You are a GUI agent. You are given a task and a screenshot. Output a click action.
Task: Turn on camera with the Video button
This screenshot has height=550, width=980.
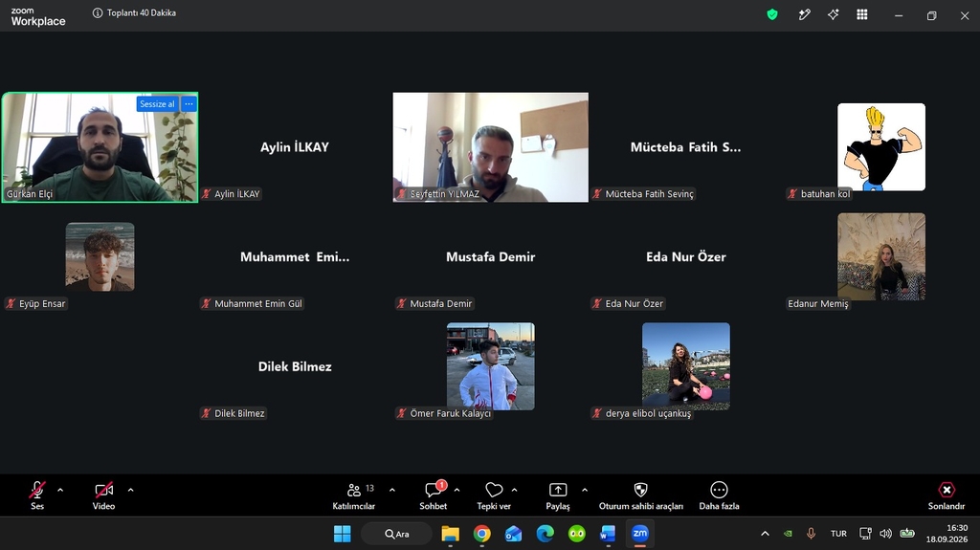[103, 496]
